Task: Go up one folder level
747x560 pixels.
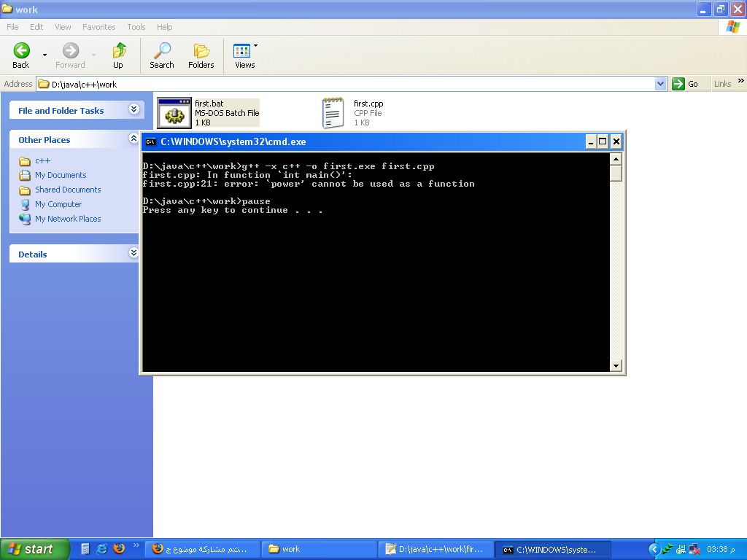Action: pyautogui.click(x=119, y=50)
